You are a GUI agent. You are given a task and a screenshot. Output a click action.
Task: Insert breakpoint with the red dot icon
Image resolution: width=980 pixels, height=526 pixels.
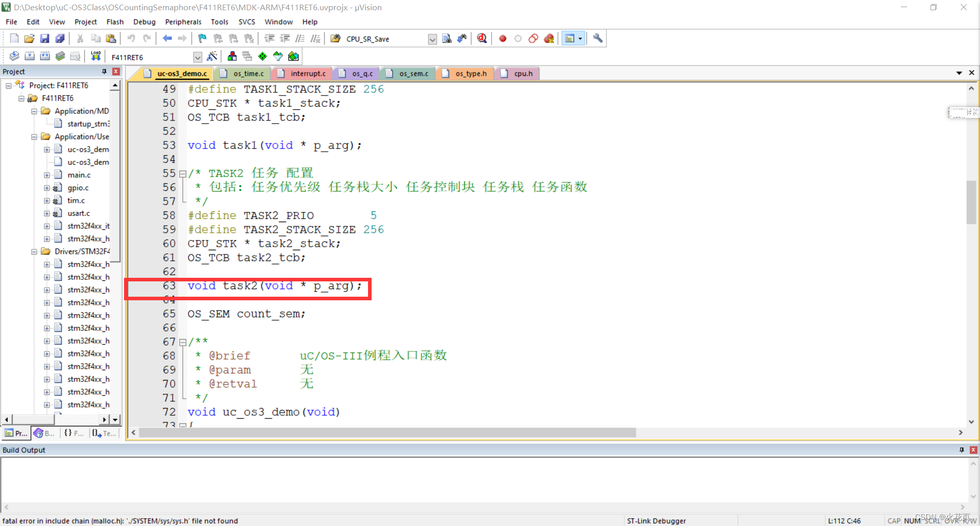tap(503, 38)
